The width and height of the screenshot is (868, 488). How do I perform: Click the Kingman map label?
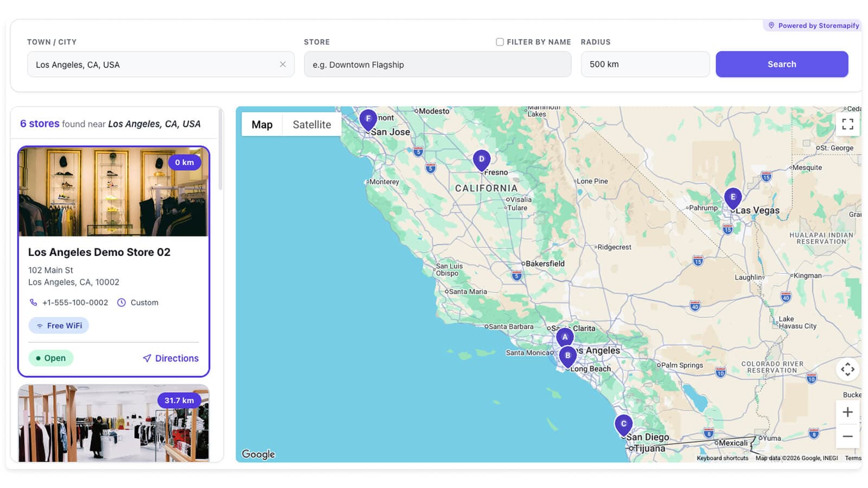807,275
